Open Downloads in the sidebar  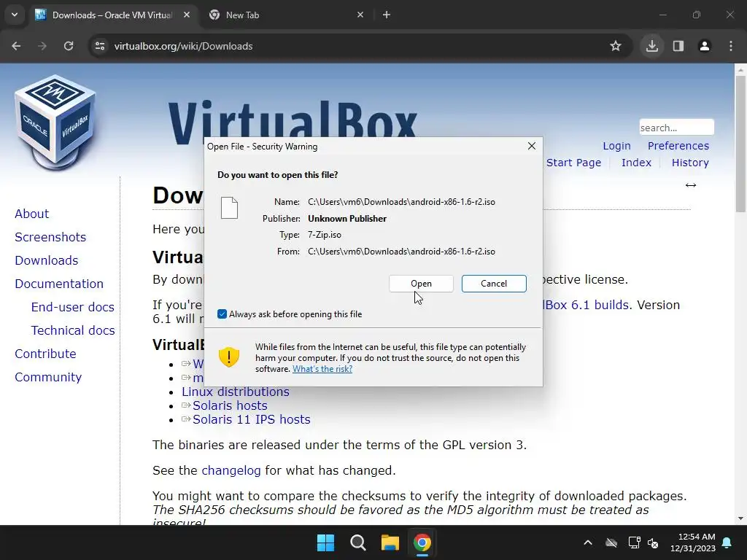coord(46,260)
